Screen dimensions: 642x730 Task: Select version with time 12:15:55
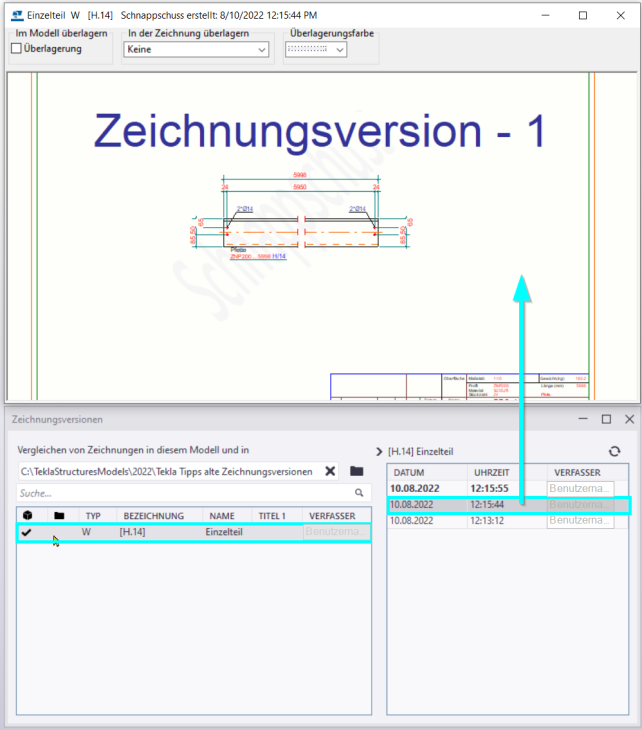click(x=507, y=488)
